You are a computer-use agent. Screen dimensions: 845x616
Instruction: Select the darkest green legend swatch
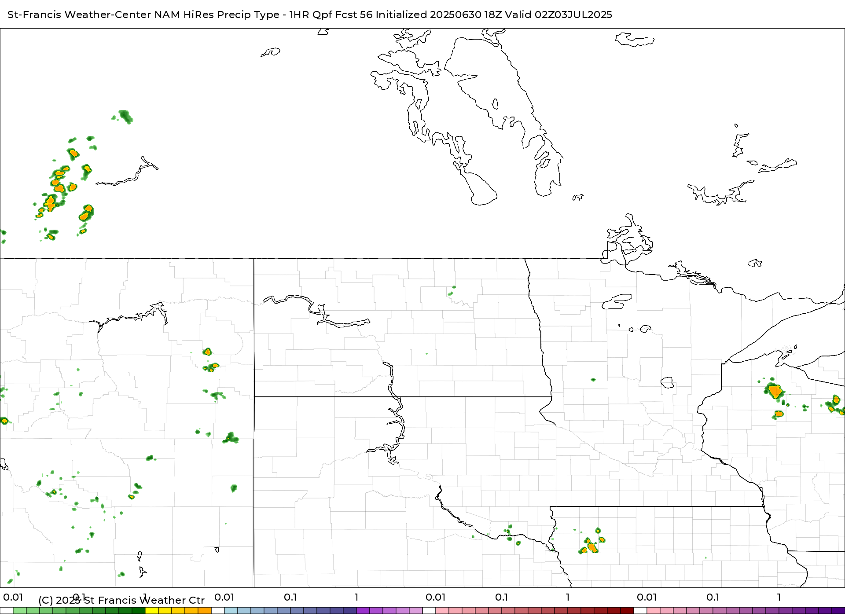[139, 611]
